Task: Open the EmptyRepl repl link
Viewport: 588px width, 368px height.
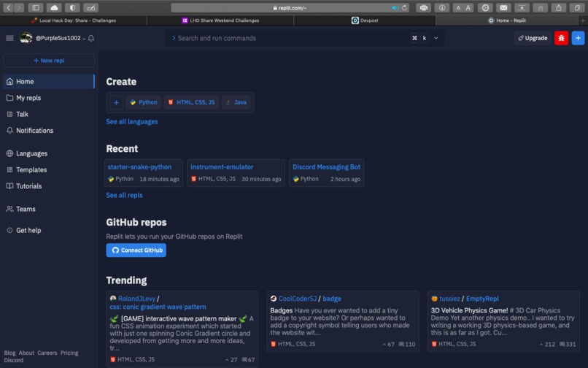Action: (482, 299)
